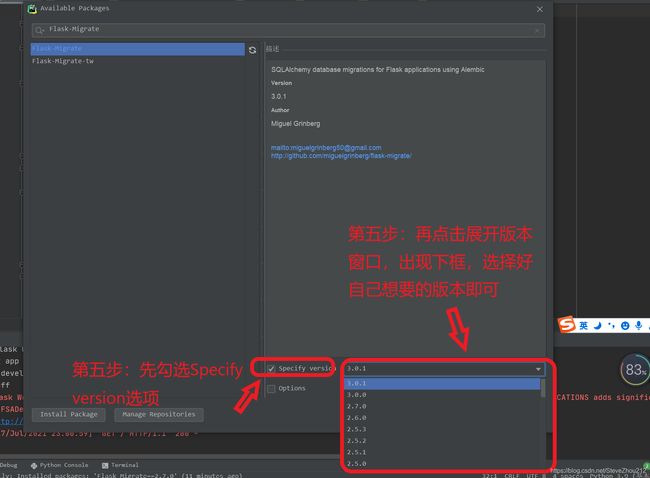
Task: Click the search magnifier icon in search field
Action: point(39,30)
